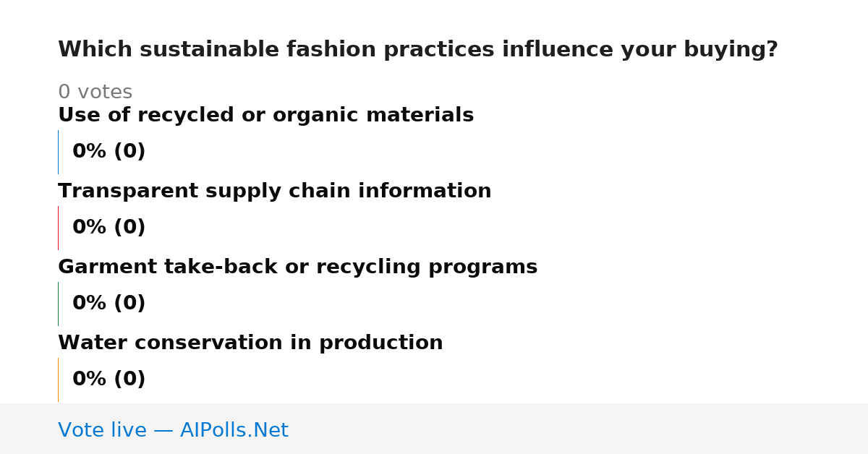Choose Water conservation in production option
The width and height of the screenshot is (868, 454).
(250, 343)
